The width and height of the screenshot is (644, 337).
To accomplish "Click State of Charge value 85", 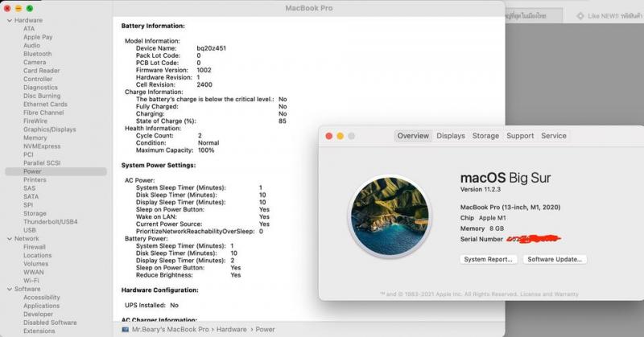I will tap(283, 121).
